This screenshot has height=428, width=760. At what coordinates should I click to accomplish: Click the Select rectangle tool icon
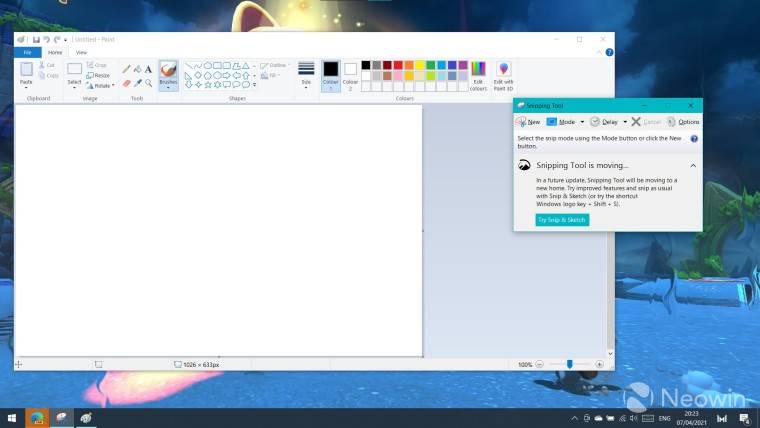point(74,69)
